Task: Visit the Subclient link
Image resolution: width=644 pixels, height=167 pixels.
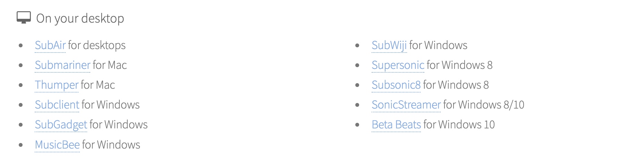Action: tap(57, 105)
